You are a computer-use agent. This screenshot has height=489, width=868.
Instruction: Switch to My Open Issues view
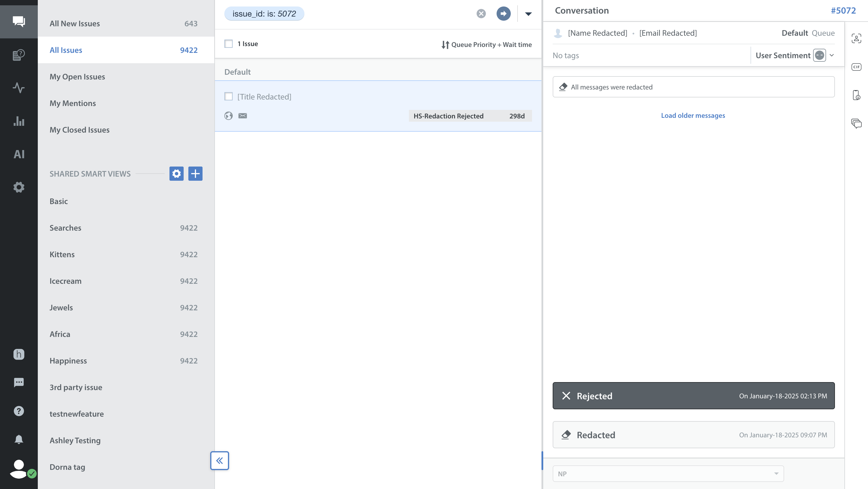pos(77,76)
